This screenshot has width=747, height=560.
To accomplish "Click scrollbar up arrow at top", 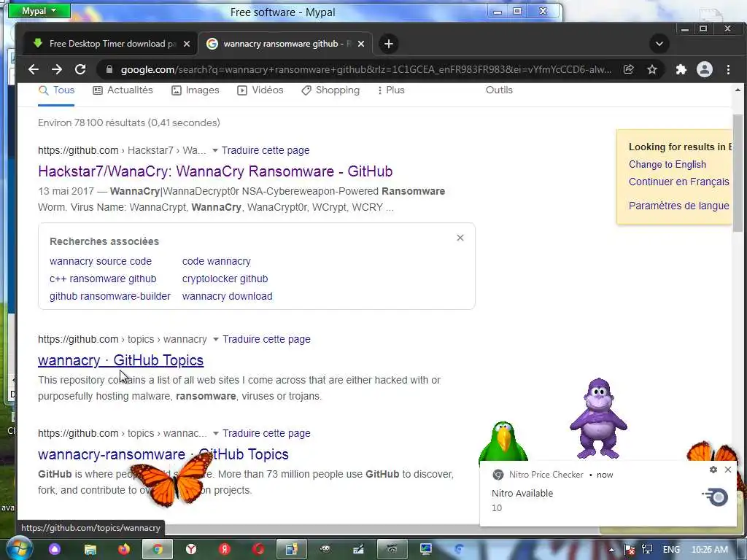I will tap(738, 90).
